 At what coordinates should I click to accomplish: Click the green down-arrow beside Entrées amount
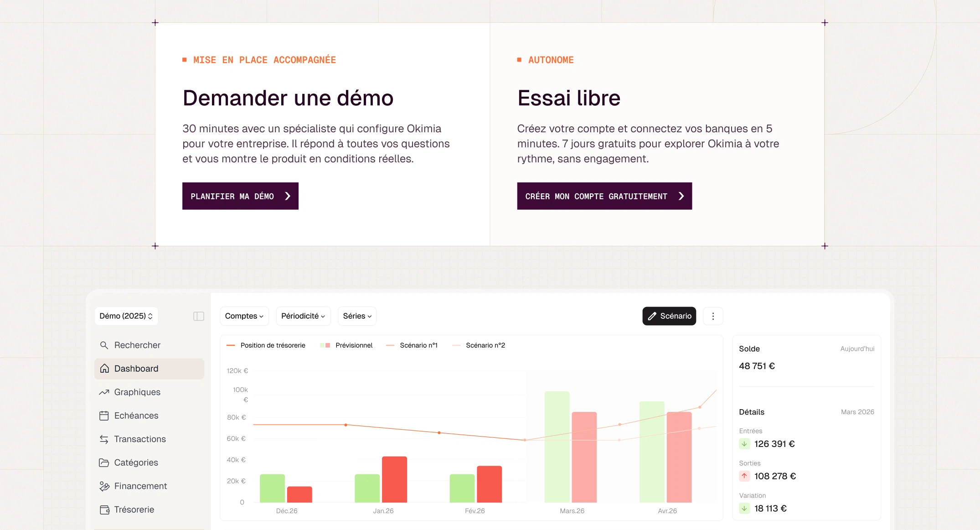pyautogui.click(x=744, y=444)
